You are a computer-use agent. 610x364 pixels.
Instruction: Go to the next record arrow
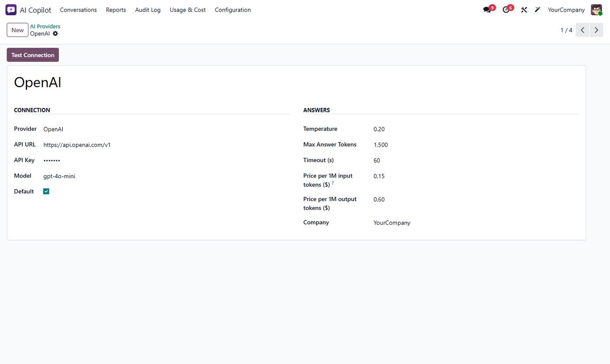(596, 30)
